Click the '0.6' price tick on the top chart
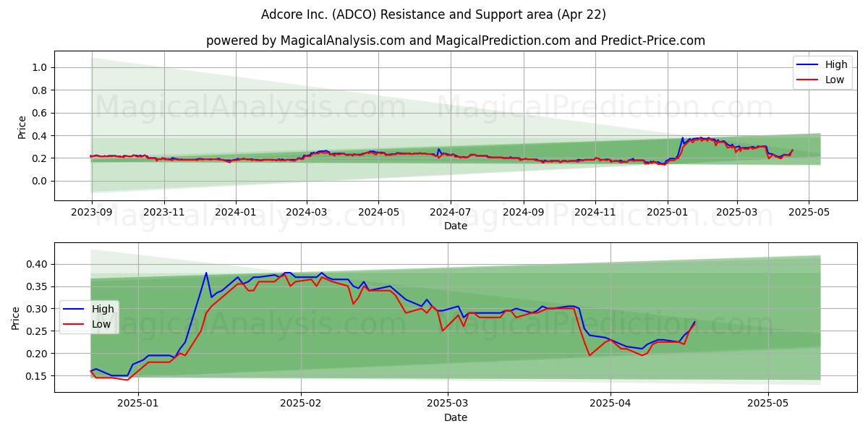The image size is (868, 434). (41, 113)
